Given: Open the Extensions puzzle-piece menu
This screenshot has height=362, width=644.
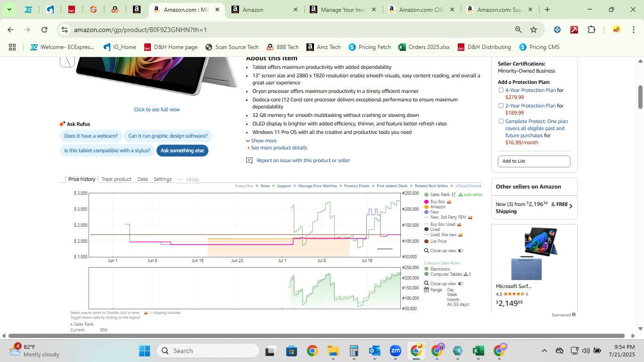Looking at the screenshot, I should 591,30.
